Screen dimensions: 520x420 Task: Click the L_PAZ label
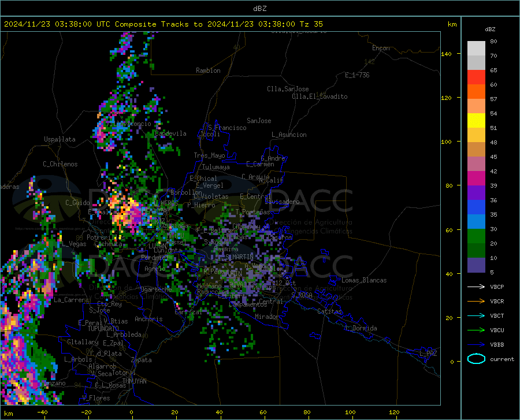click(428, 354)
